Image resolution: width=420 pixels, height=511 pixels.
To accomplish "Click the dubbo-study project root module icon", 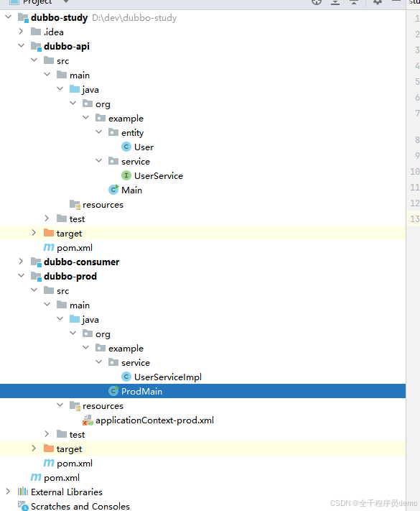I will pos(23,17).
